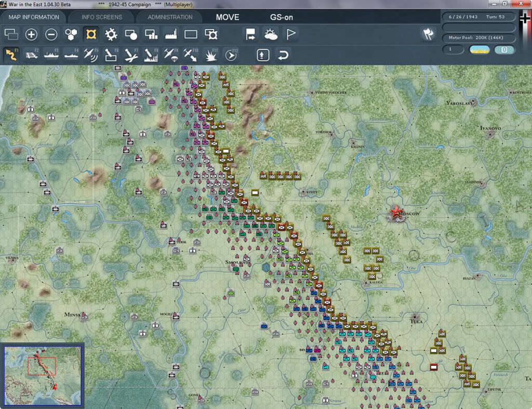Click the blue-yellow ground condition pill
532x409 pixels.
479,49
